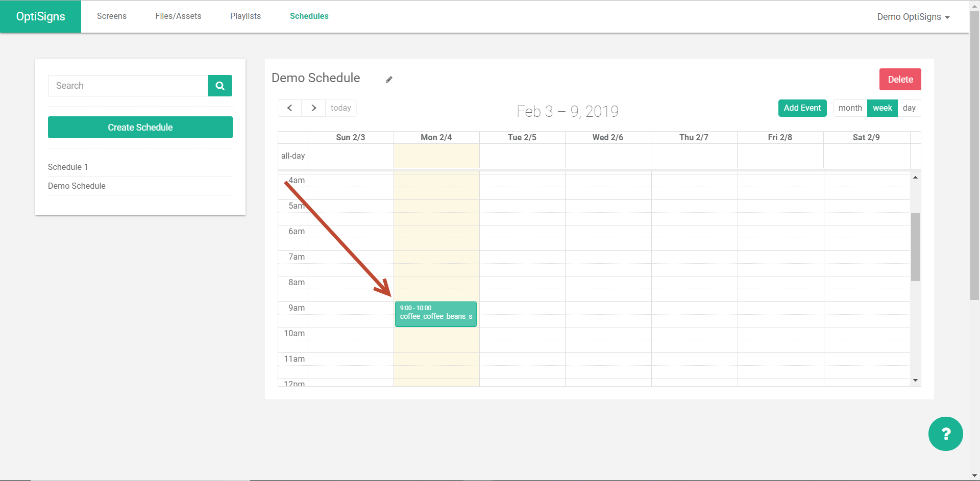Click the Demo Schedule heading text
This screenshot has height=481, width=980.
pos(316,78)
